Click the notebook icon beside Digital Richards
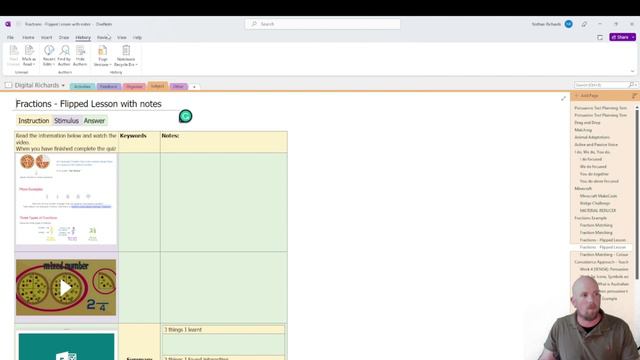Screen dimensions: 640x360 [x=8, y=85]
